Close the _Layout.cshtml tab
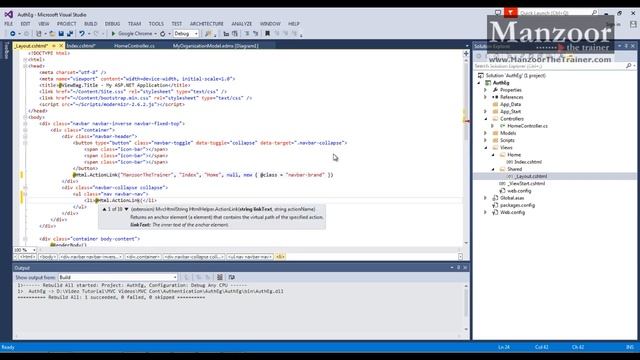The width and height of the screenshot is (640, 360). [x=61, y=46]
